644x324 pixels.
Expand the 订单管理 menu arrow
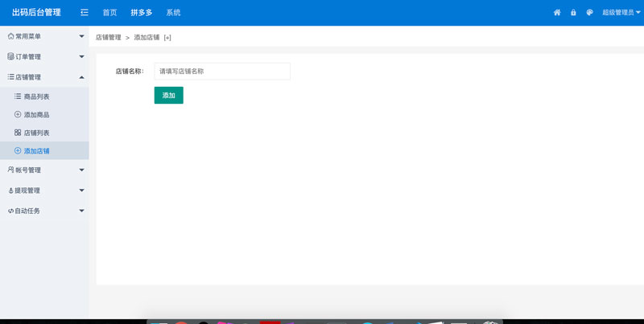(82, 56)
